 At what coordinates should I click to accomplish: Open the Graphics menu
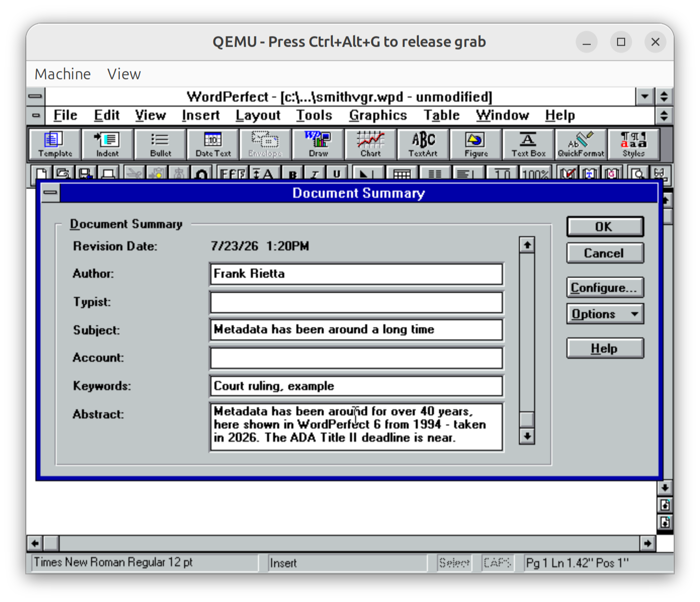(378, 115)
